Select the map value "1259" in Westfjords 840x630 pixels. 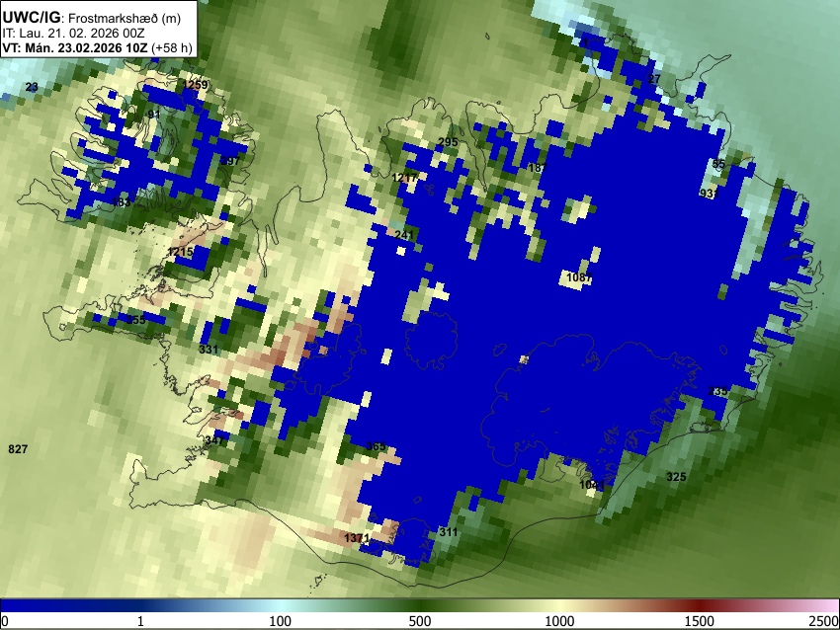pos(195,85)
